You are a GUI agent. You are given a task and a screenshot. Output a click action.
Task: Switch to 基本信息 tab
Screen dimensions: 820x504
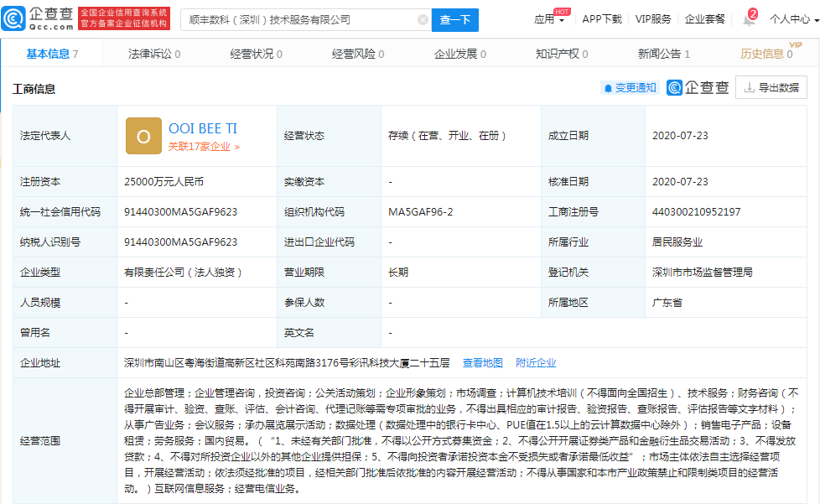point(52,54)
